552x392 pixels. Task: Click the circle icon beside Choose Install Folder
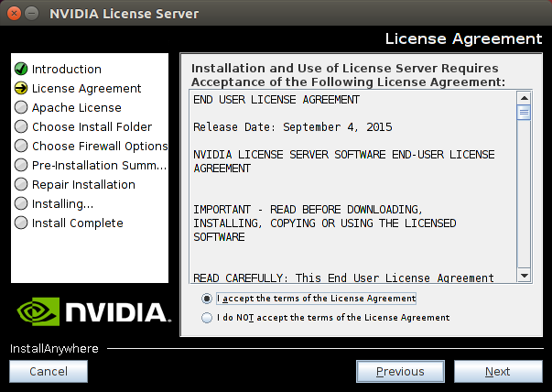(x=20, y=127)
